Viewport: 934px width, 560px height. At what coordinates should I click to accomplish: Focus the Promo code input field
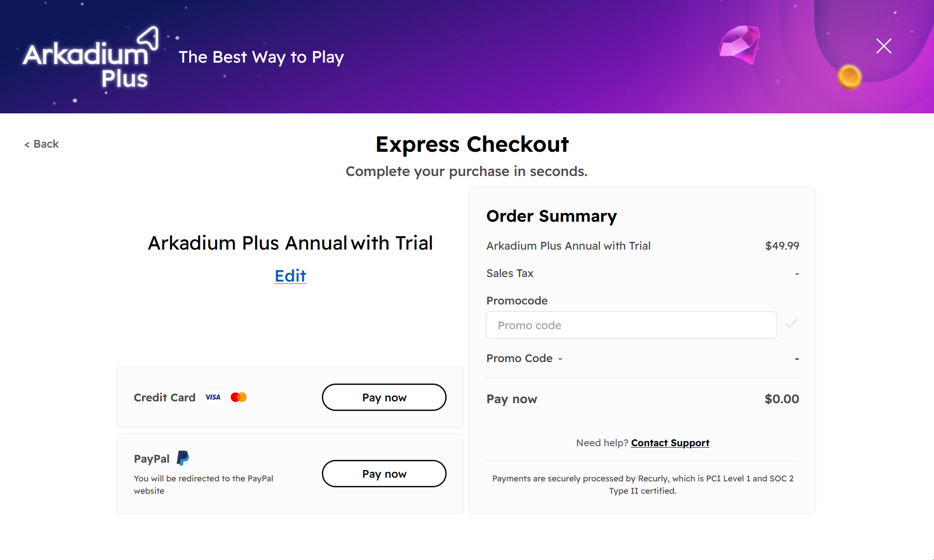tap(631, 325)
